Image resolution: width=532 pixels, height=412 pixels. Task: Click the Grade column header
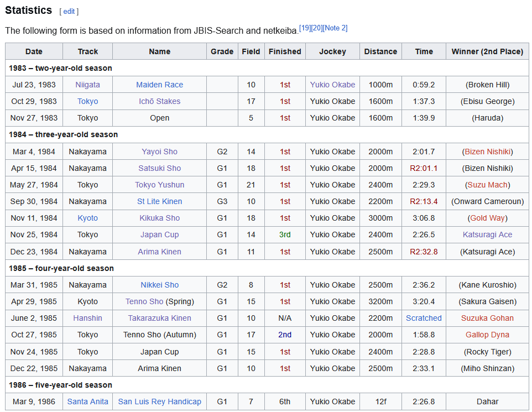click(x=222, y=51)
